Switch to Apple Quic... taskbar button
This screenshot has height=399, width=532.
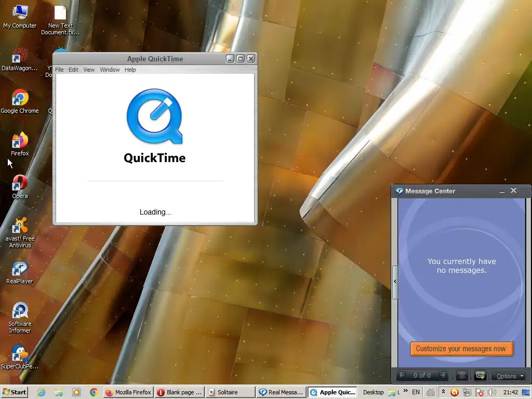(333, 392)
